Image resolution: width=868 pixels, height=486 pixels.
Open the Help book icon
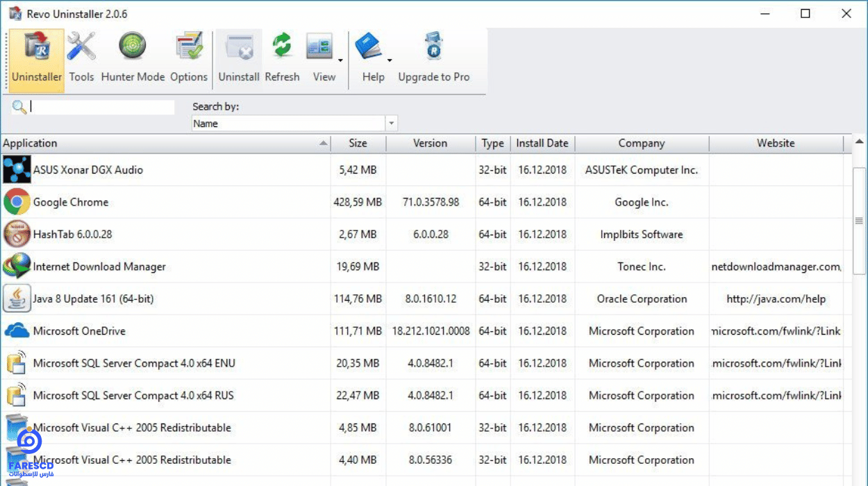(x=369, y=47)
